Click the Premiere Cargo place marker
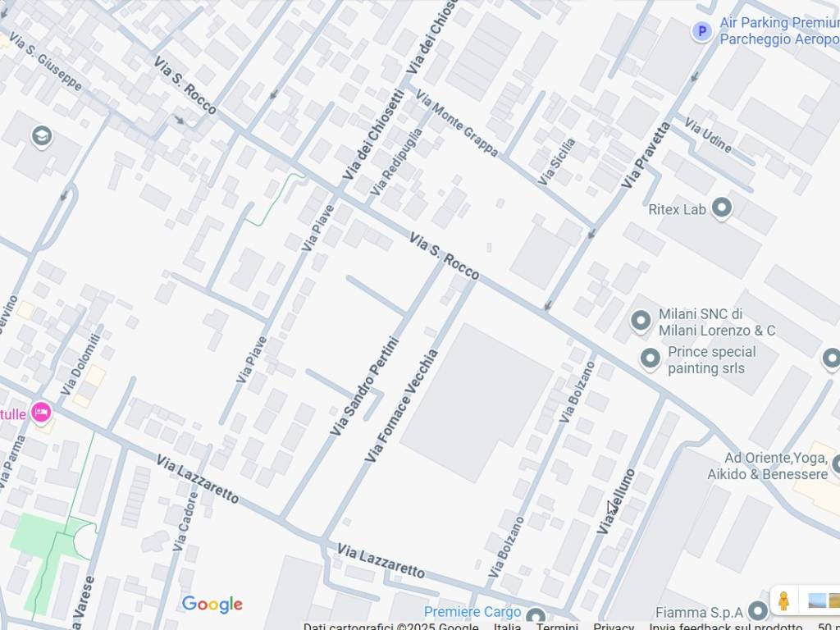The image size is (840, 630). click(535, 616)
